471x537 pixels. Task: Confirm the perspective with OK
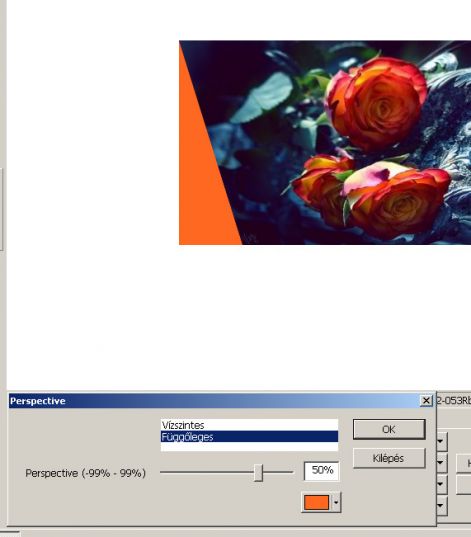[x=389, y=429]
